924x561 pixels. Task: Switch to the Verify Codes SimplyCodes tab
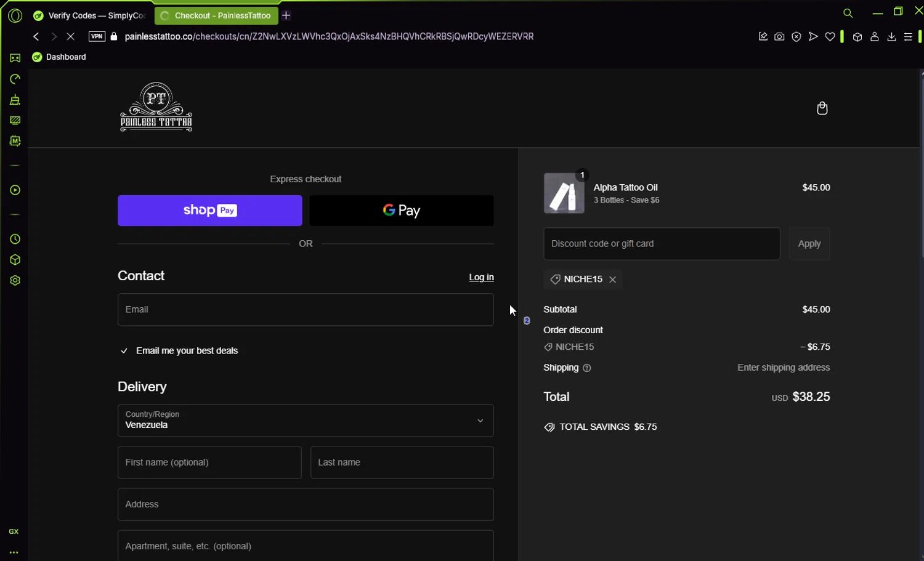pos(90,15)
